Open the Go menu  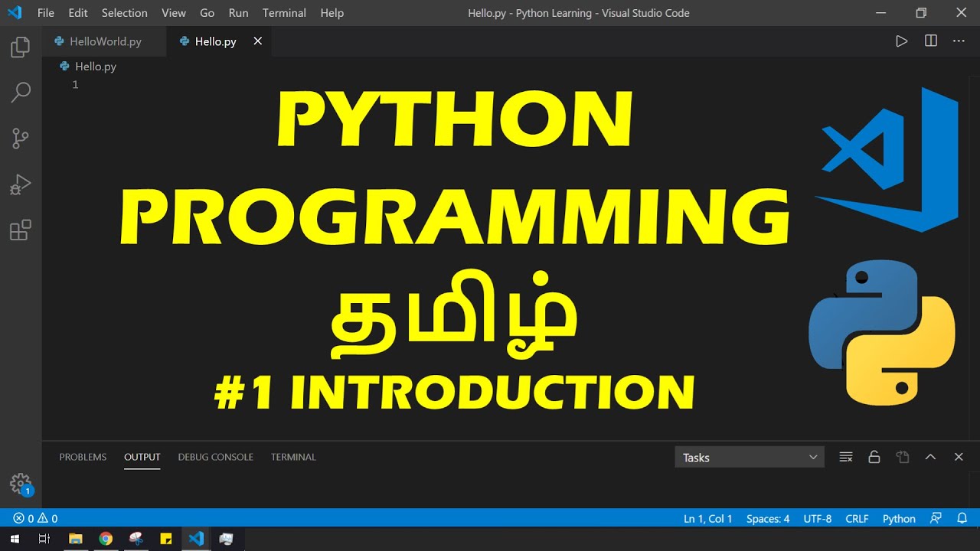207,13
